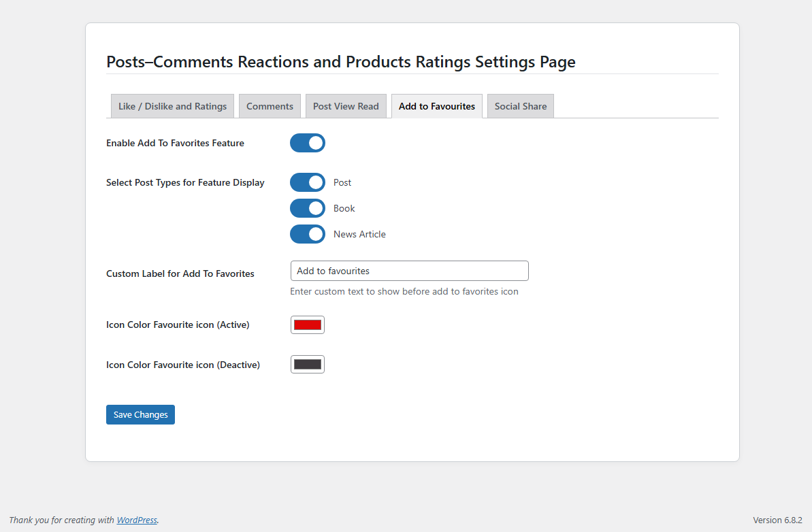Follow the WordPress link in the footer

(x=137, y=520)
